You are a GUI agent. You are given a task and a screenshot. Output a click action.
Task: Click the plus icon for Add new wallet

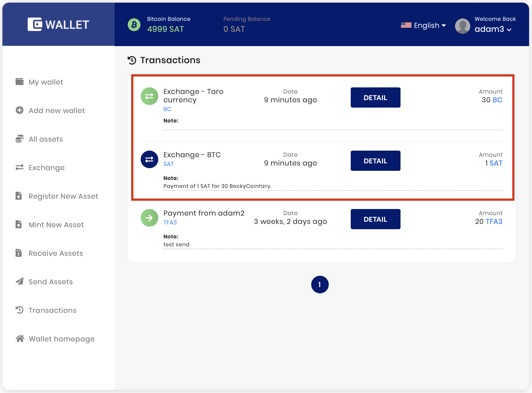20,110
